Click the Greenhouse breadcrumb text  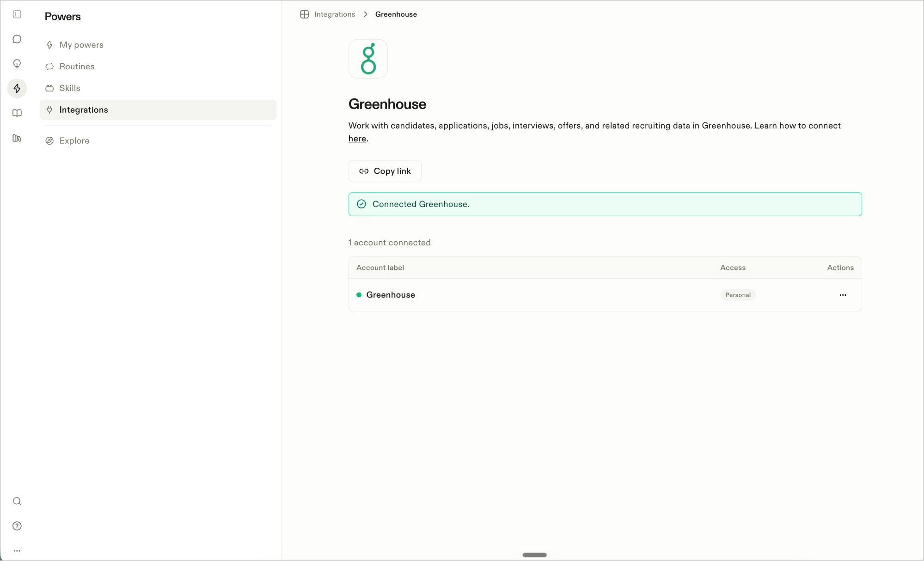coord(396,14)
